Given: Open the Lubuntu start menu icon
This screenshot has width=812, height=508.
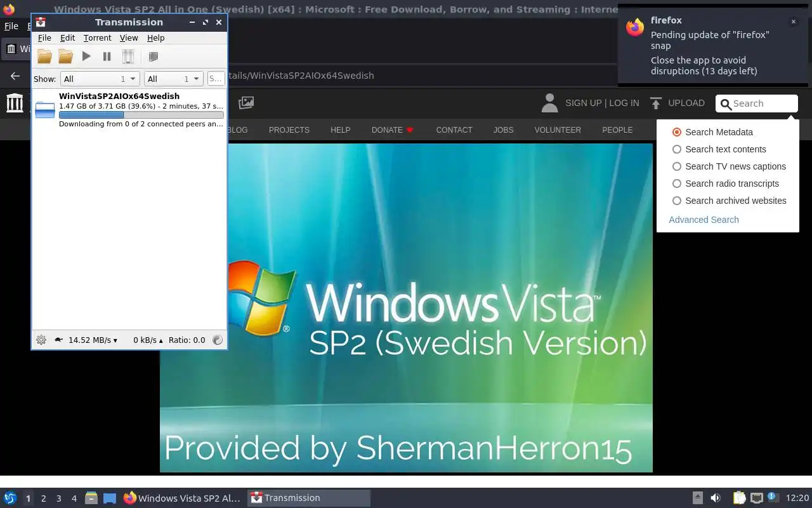Looking at the screenshot, I should pyautogui.click(x=10, y=498).
